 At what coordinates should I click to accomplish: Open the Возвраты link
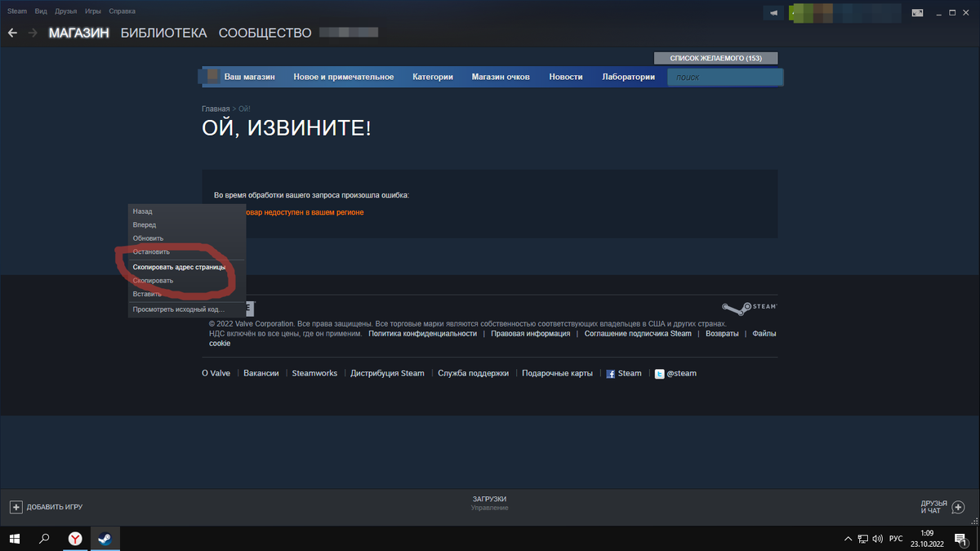(x=722, y=334)
